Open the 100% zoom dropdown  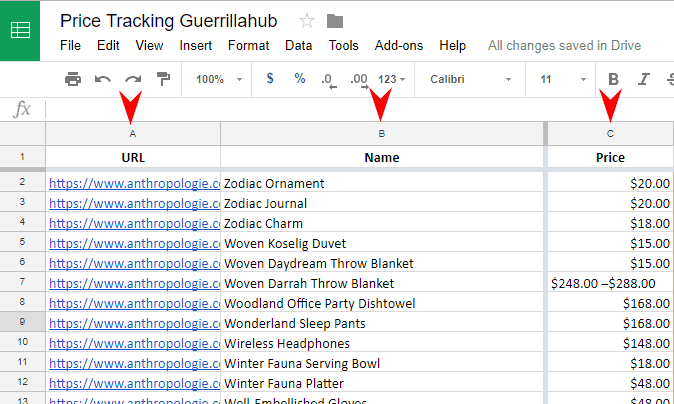coord(217,79)
